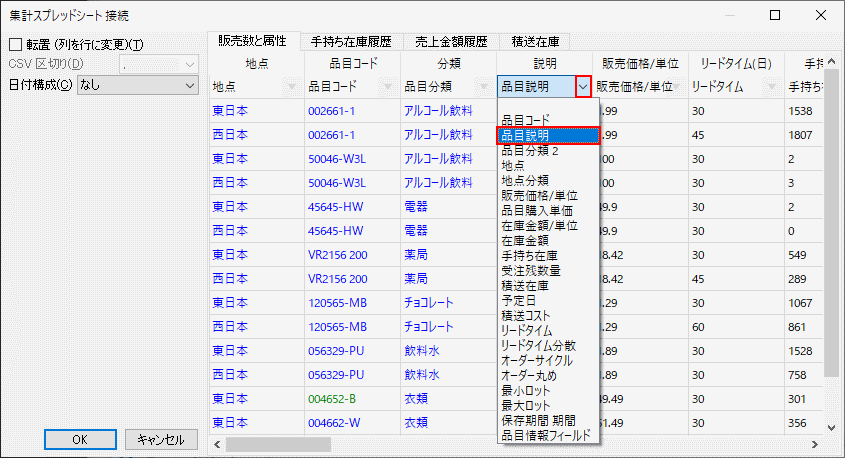Pick 品目情報フィールド from the list bottom
The image size is (845, 458).
(545, 435)
